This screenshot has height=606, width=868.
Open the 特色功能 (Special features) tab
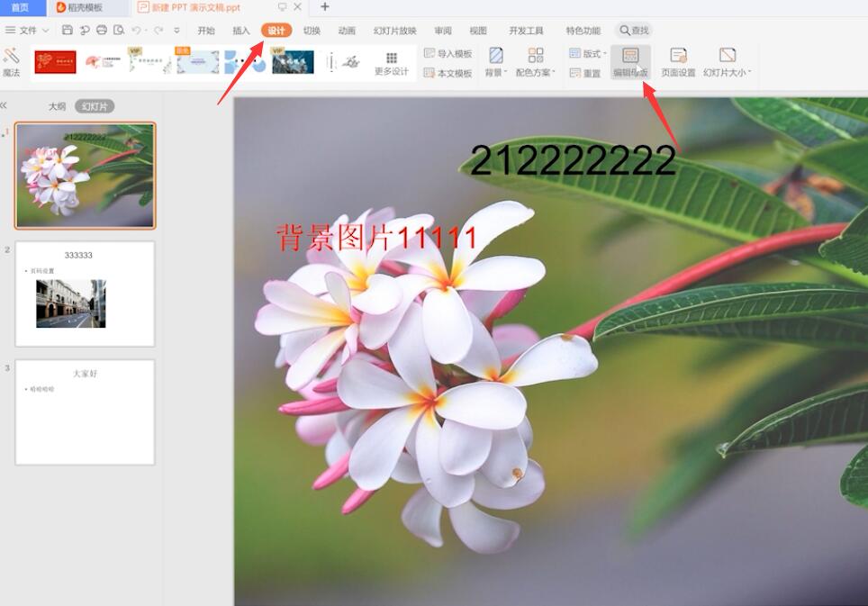[x=583, y=31]
